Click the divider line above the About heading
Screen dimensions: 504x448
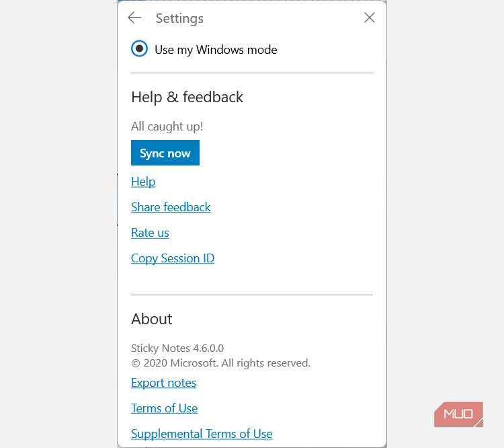(x=251, y=295)
